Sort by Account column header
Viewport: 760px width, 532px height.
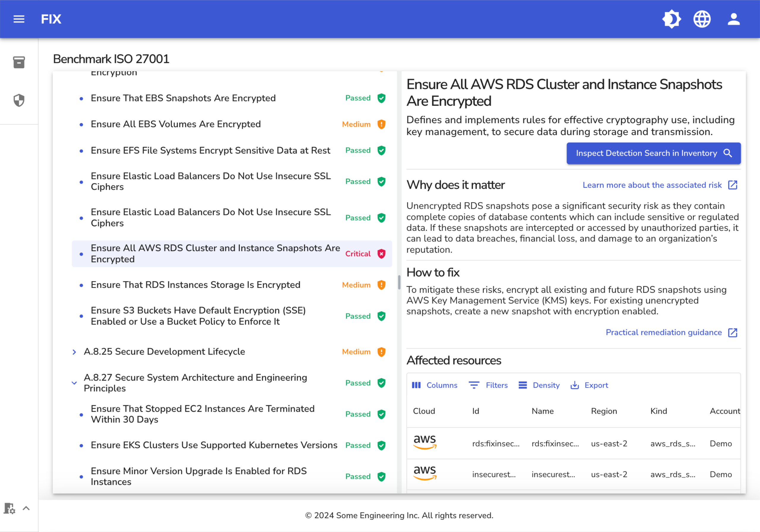coord(725,411)
